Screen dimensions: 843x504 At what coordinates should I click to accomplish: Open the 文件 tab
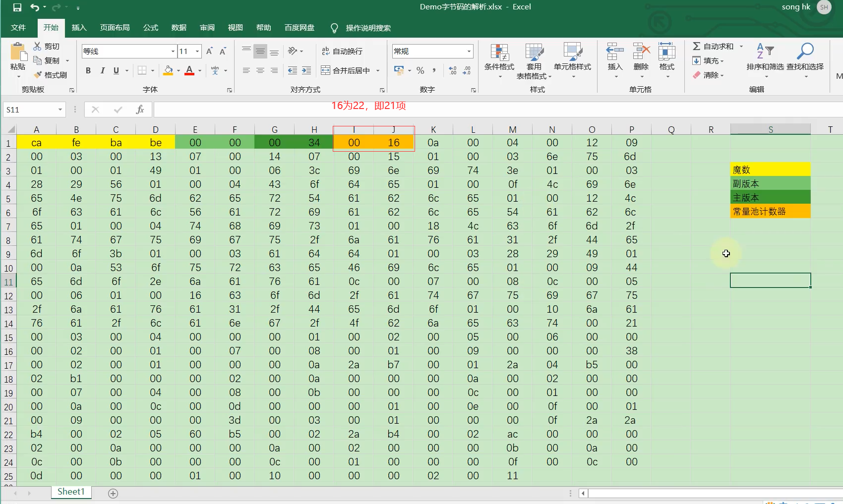click(18, 28)
